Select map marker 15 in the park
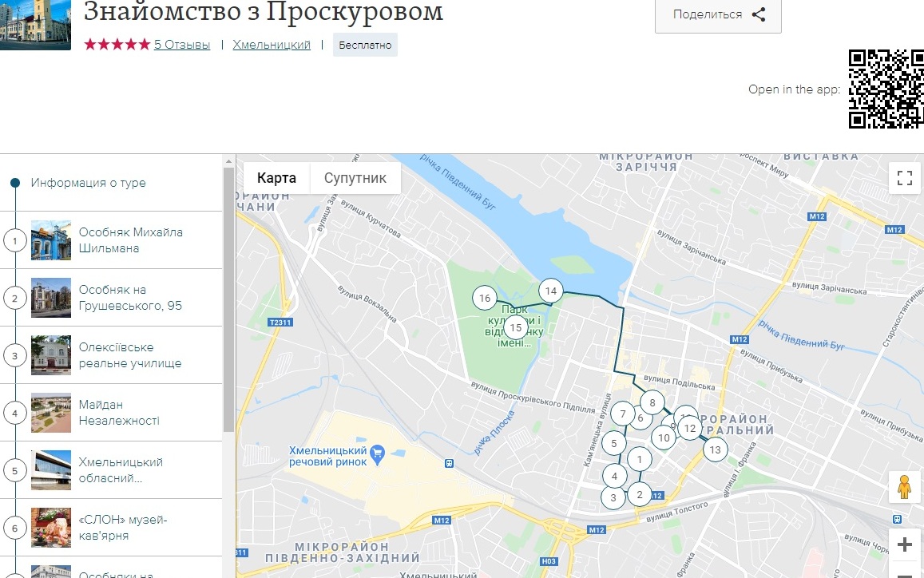924x578 pixels. pyautogui.click(x=516, y=327)
